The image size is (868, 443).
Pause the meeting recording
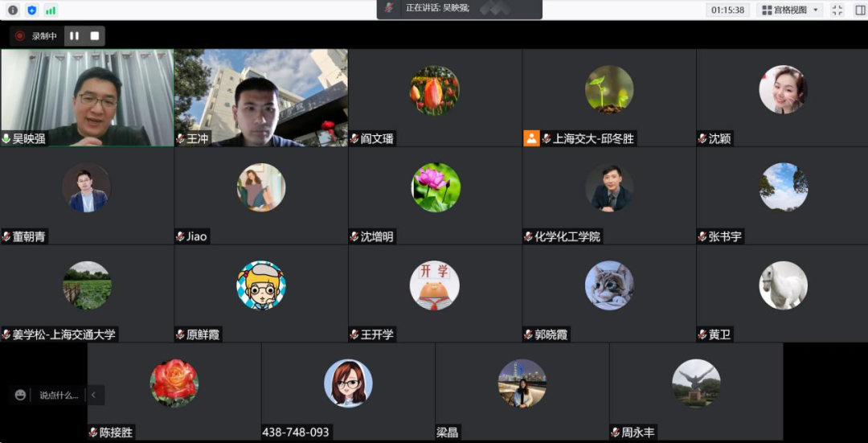tap(74, 36)
